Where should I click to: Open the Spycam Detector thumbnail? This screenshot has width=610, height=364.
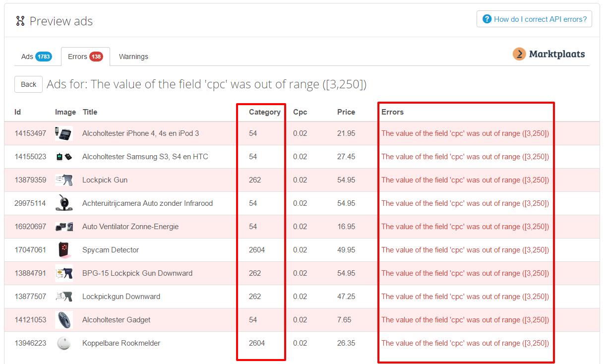pos(64,250)
